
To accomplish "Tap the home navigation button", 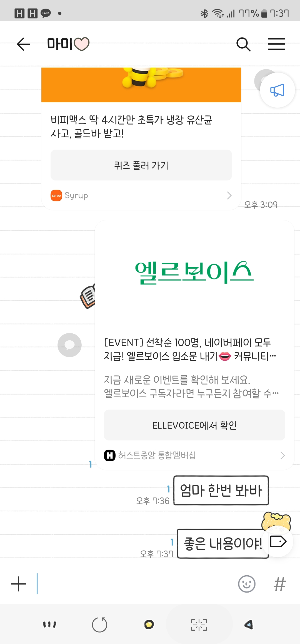I will tap(149, 625).
